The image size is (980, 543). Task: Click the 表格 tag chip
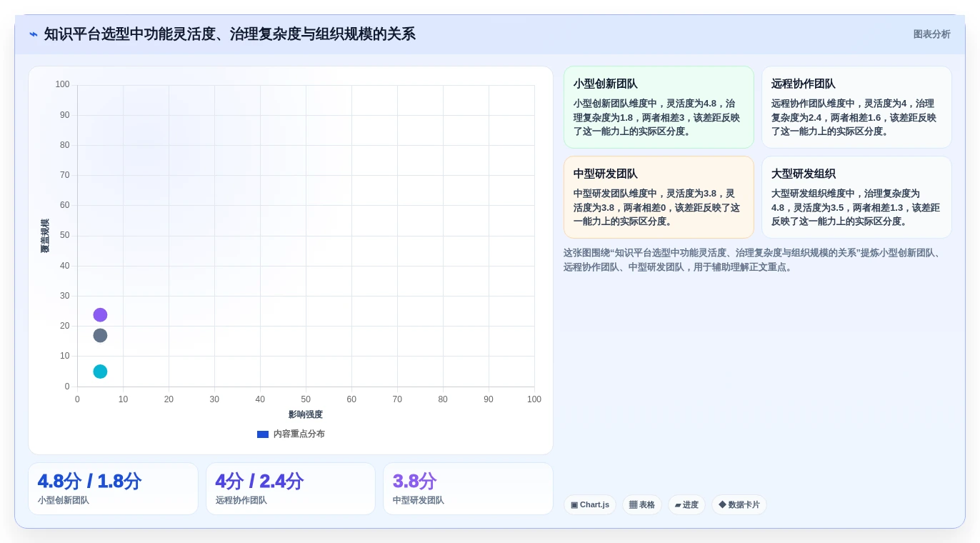pyautogui.click(x=642, y=504)
